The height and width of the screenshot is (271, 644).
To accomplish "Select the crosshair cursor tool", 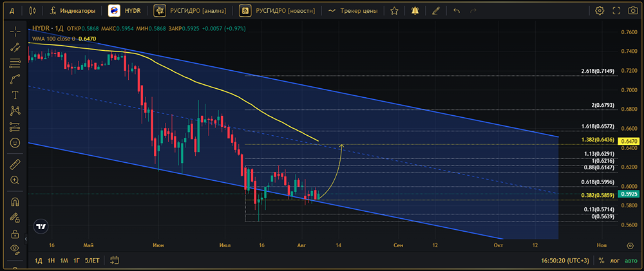I will 15,31.
